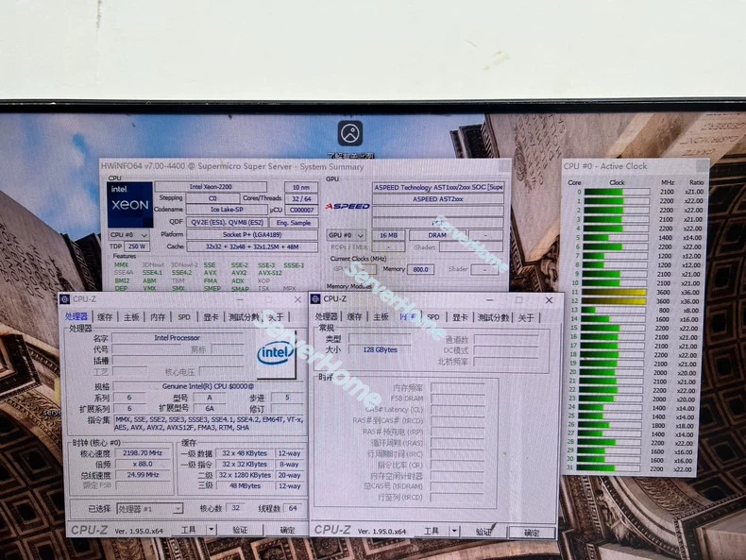Click the Intel logo in left CPU-Z window

tap(276, 354)
